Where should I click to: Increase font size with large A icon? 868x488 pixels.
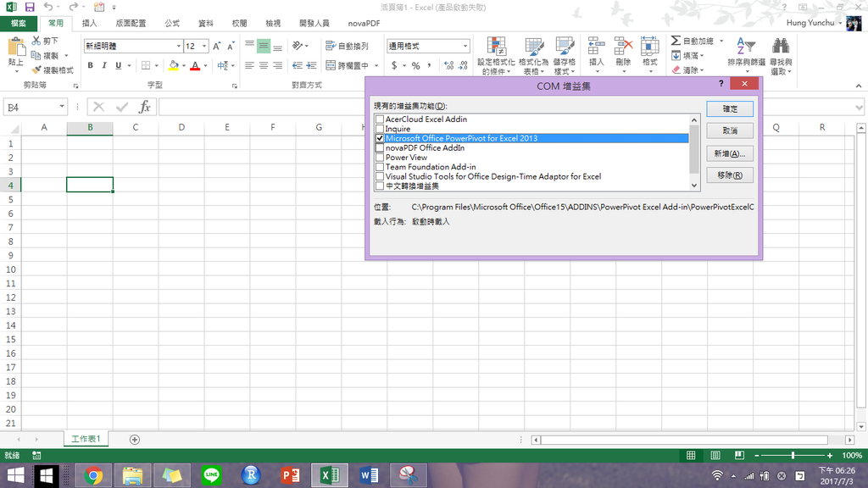point(216,46)
